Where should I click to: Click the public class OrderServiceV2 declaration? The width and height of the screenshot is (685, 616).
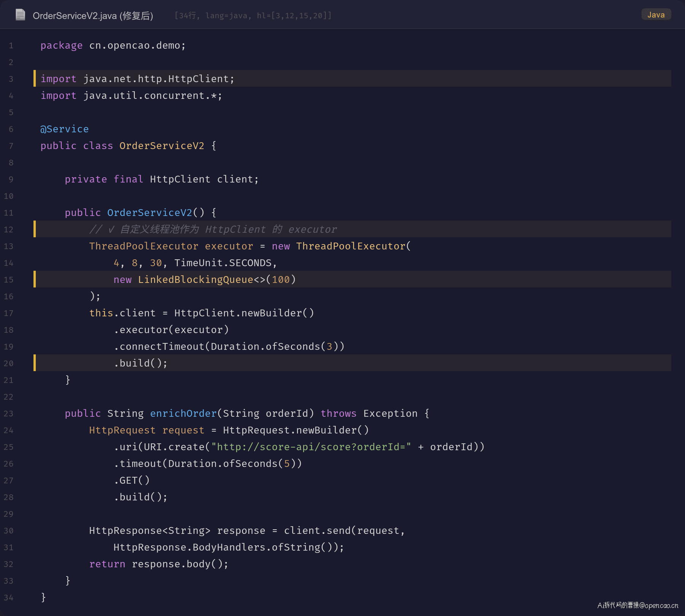128,146
